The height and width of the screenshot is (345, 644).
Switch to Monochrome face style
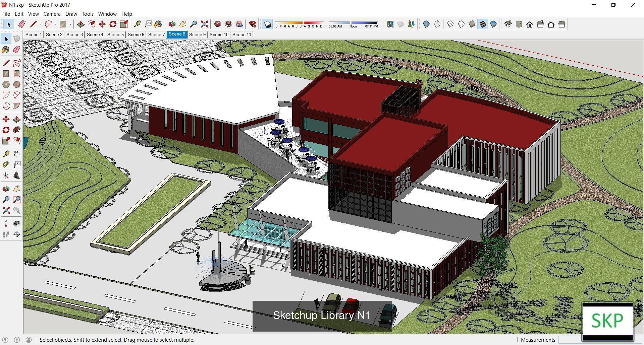[493, 24]
